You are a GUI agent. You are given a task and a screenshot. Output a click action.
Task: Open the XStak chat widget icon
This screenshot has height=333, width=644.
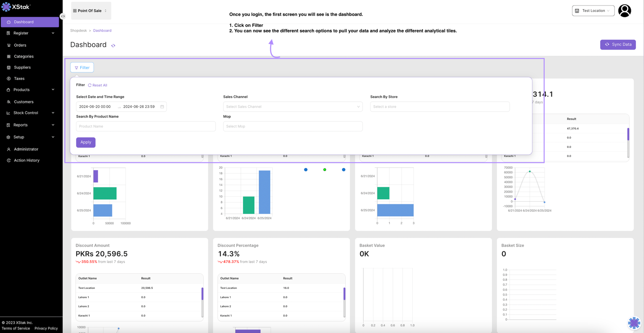tap(633, 322)
